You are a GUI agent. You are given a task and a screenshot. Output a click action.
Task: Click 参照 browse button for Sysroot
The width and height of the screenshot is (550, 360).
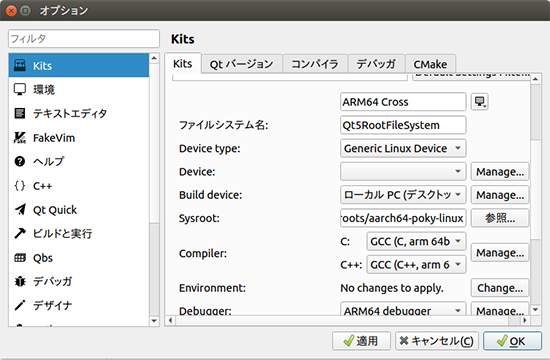click(500, 218)
